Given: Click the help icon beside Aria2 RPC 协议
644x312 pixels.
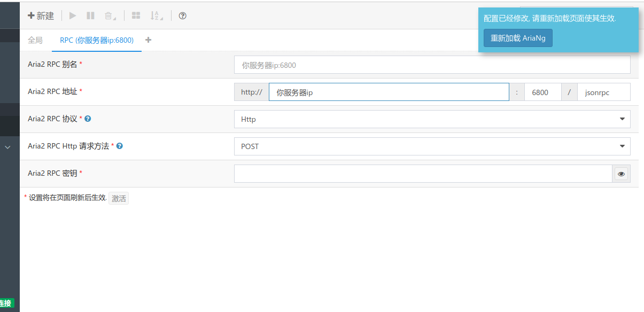Looking at the screenshot, I should point(88,119).
